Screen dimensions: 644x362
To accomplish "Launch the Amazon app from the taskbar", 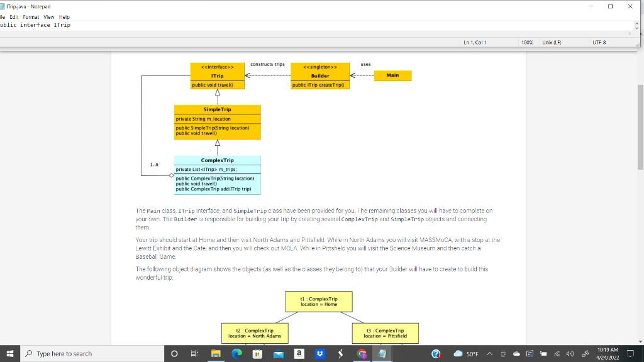I will [299, 354].
